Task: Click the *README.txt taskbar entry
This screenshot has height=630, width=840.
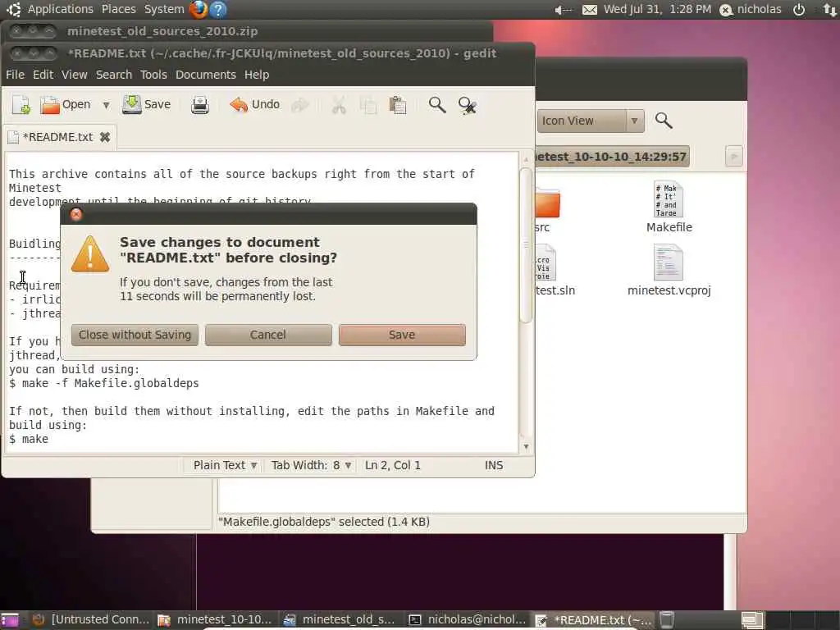Action: [x=593, y=620]
